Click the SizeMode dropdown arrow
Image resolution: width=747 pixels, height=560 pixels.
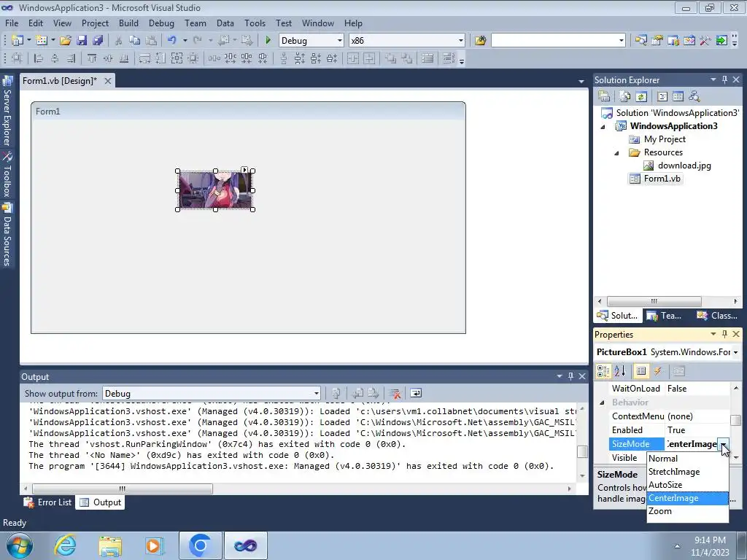[723, 444]
